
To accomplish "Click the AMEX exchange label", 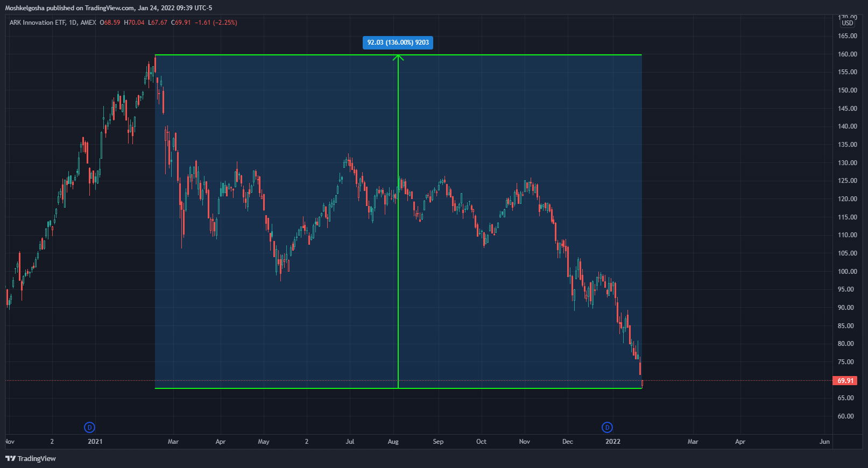I will (88, 23).
